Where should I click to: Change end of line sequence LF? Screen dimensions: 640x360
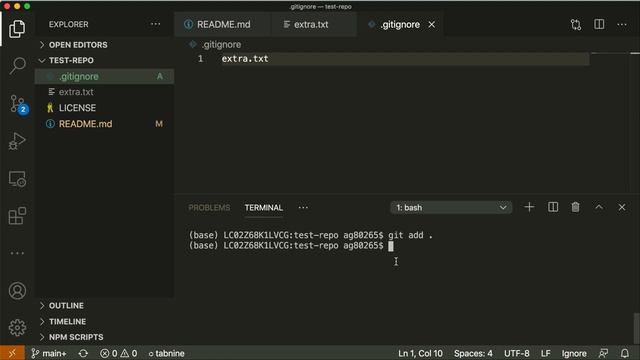pyautogui.click(x=545, y=353)
